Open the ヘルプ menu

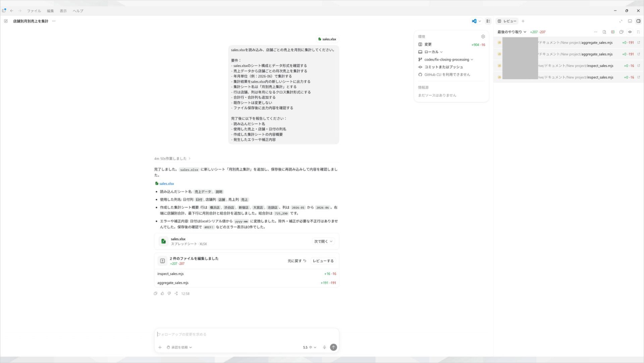[x=78, y=11]
